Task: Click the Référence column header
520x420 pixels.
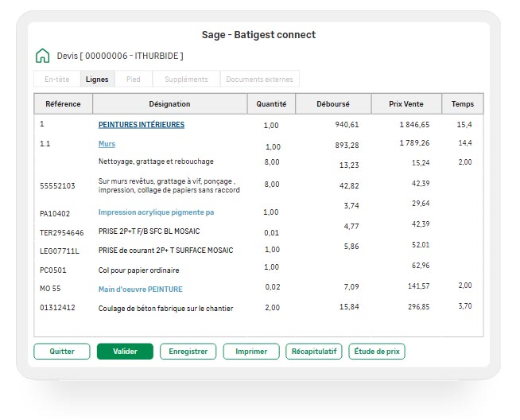Action: [x=63, y=104]
